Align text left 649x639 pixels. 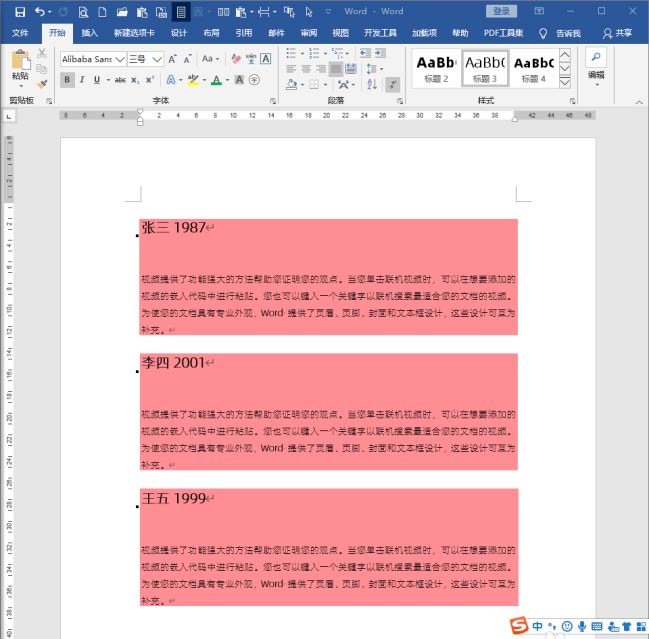(x=291, y=69)
